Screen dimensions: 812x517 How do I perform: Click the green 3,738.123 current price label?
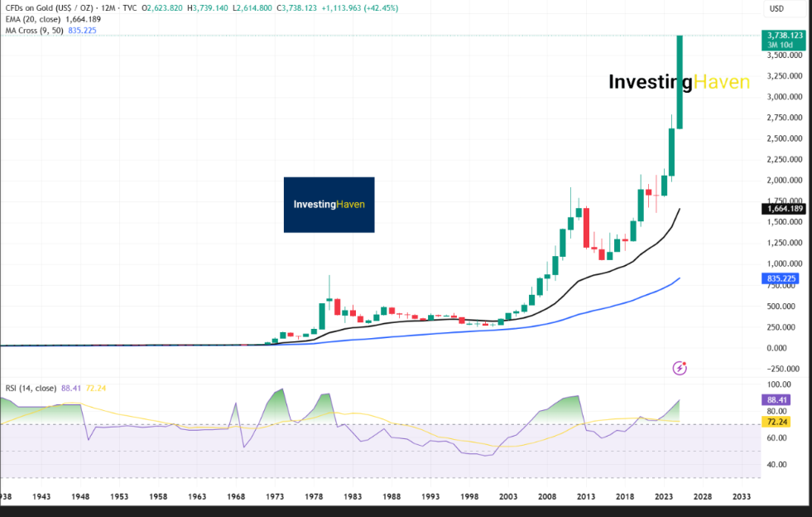click(x=782, y=36)
